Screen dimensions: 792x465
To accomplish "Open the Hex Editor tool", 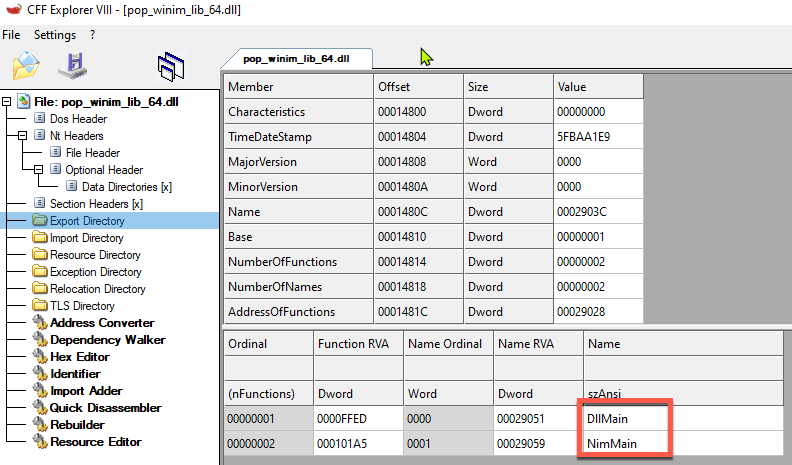I will tap(80, 357).
